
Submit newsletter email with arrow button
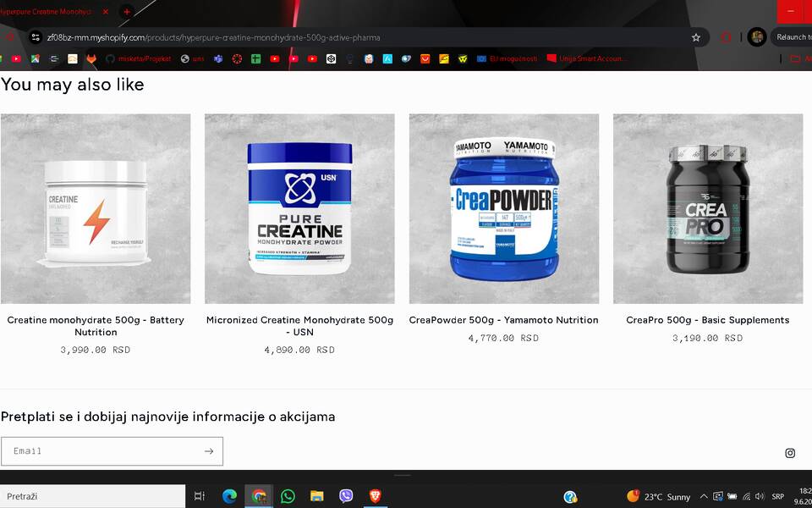click(209, 451)
